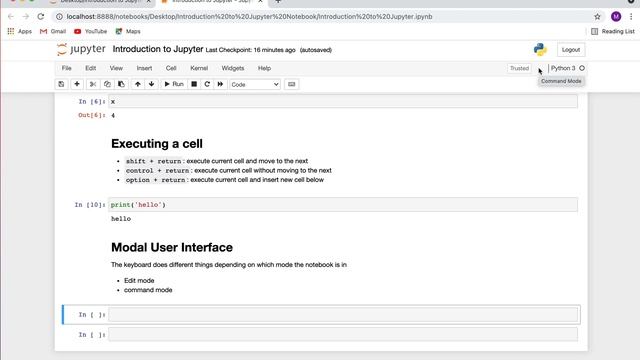Open the Help menu
This screenshot has width=640, height=360.
point(264,68)
